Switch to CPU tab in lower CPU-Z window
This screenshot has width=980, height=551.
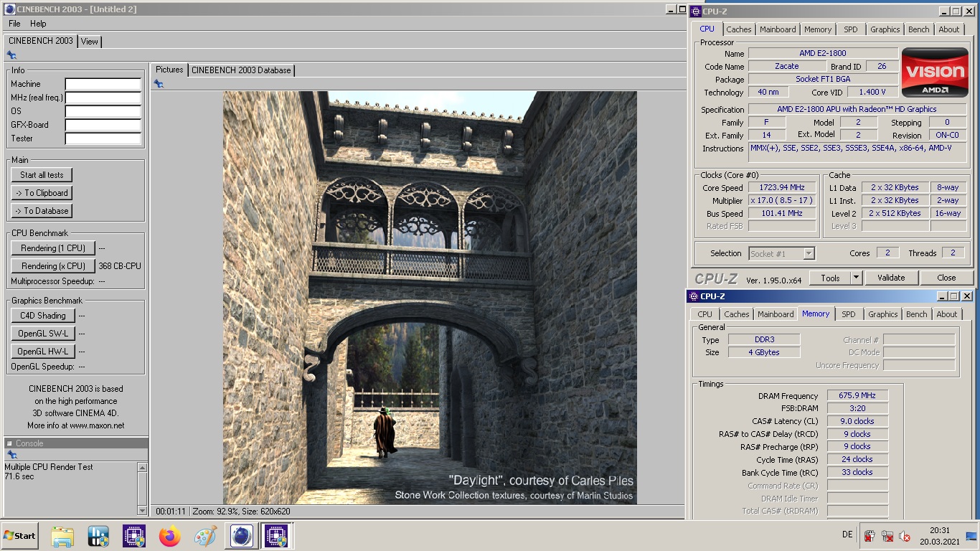[705, 314]
